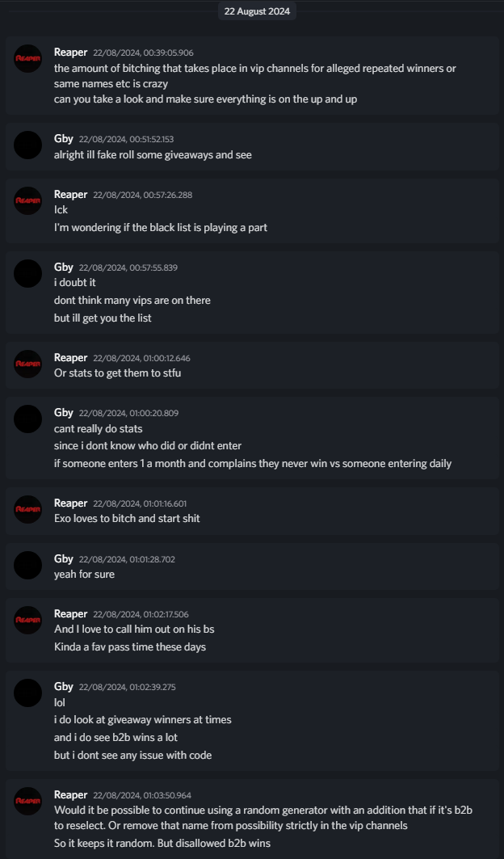504x859 pixels.
Task: Click Gby's avatar beside 'cant really do stats'
Action: (x=28, y=419)
